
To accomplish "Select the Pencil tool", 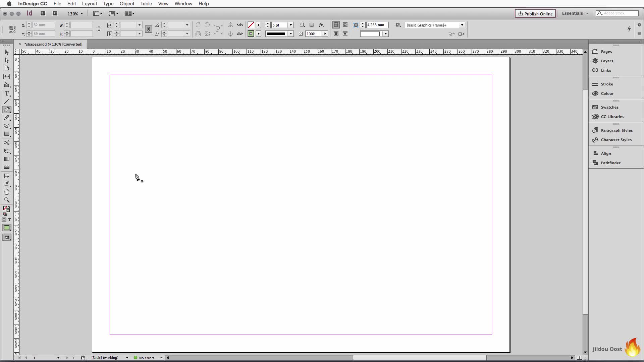I will pos(7,118).
